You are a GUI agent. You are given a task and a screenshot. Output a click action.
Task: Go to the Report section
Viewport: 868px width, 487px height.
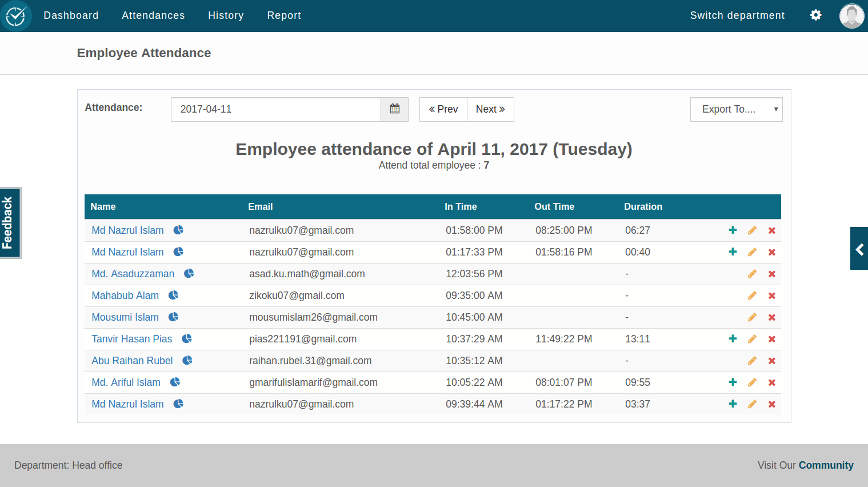coord(284,15)
